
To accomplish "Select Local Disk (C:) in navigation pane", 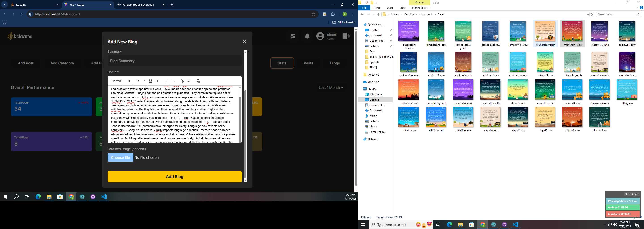I will (x=378, y=132).
